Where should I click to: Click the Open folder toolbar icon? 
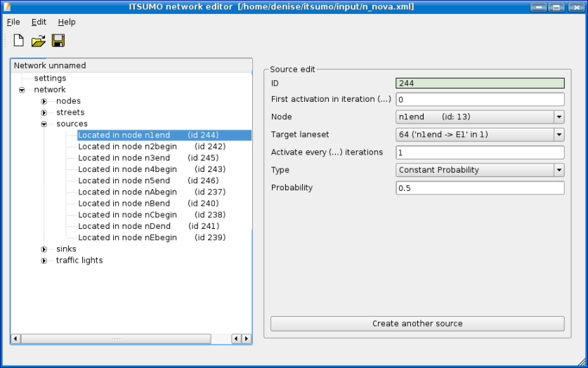pos(38,41)
